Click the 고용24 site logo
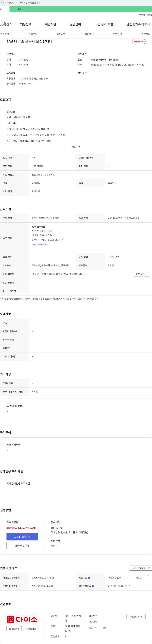 (6, 24)
